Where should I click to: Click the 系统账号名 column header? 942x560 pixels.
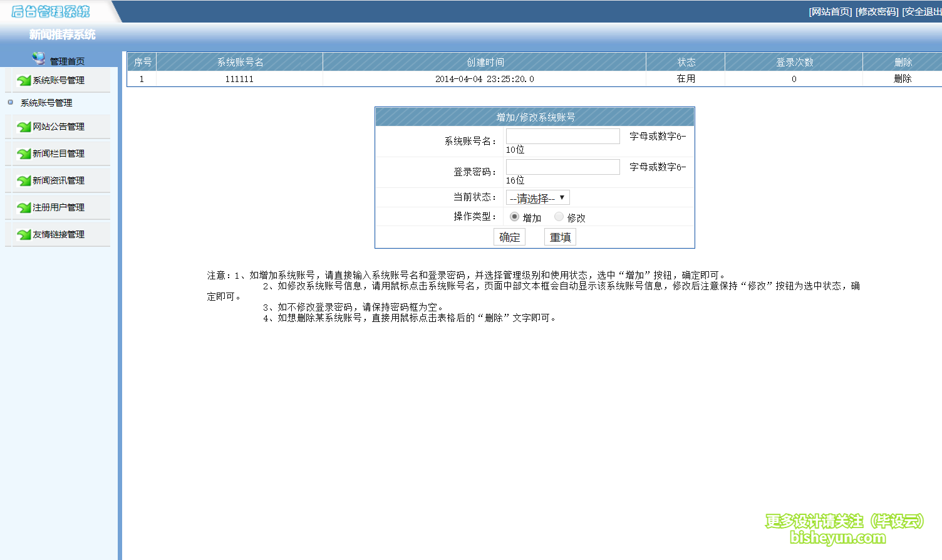pos(240,62)
